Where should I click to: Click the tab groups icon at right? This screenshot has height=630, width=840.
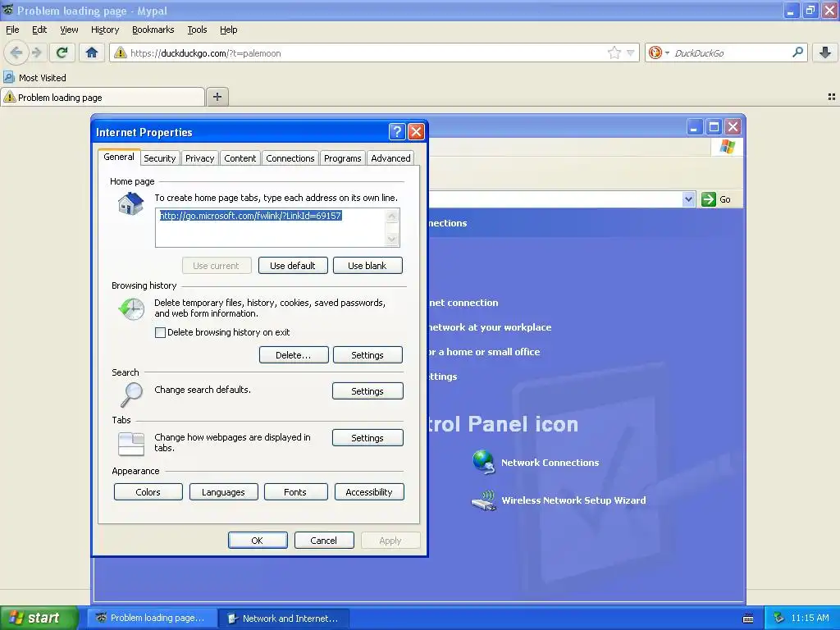[832, 97]
